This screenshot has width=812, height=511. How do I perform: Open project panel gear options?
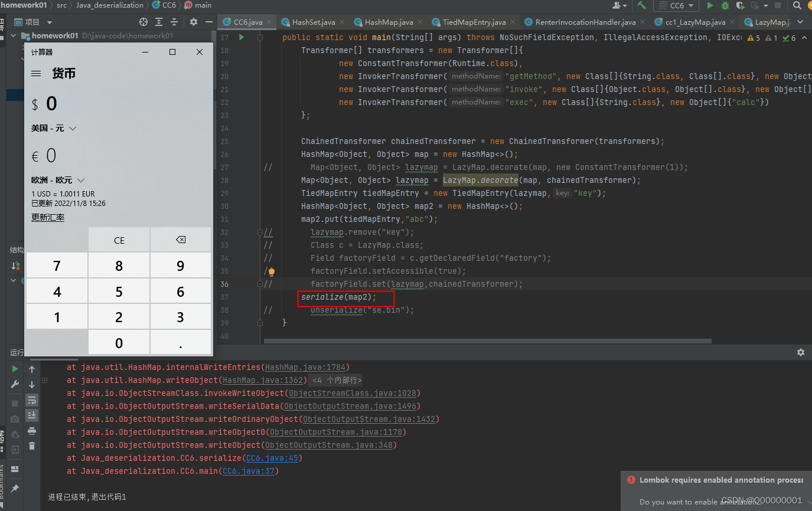(x=194, y=22)
